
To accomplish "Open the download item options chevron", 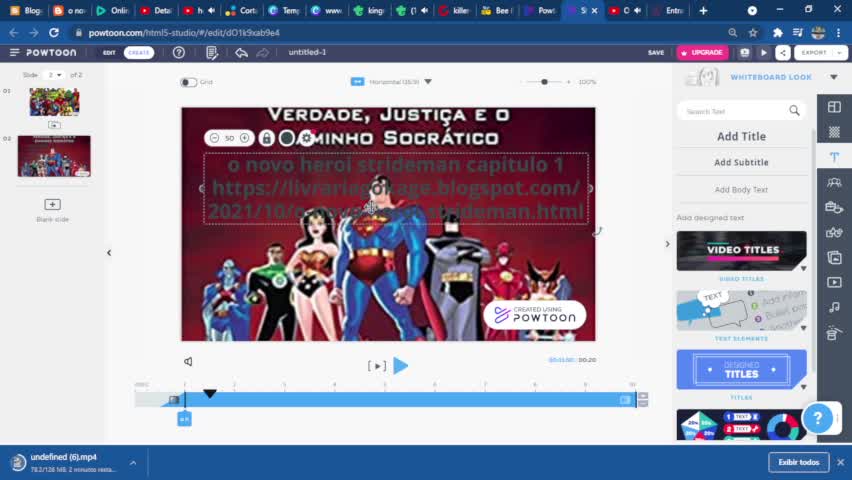I will [x=133, y=463].
